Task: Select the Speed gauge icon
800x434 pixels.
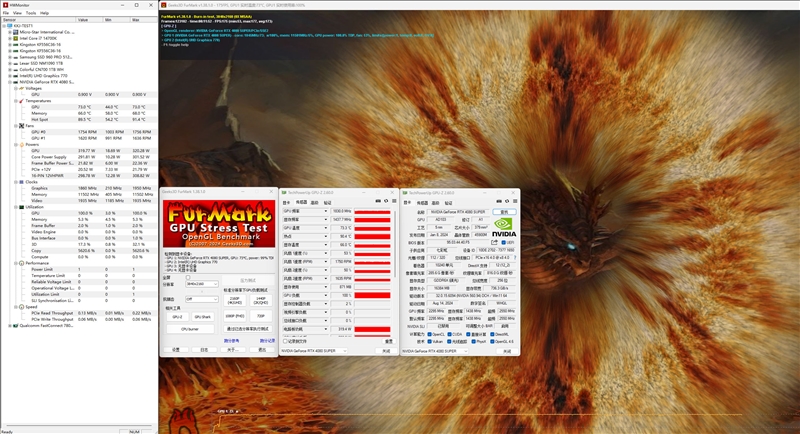Action: pos(21,307)
